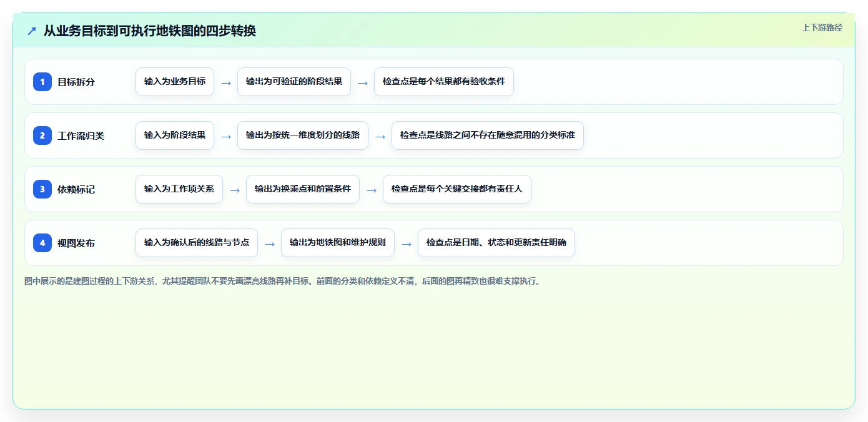The width and height of the screenshot is (868, 422).
Task: Click the 输入为业务目标 chip
Action: pos(175,82)
